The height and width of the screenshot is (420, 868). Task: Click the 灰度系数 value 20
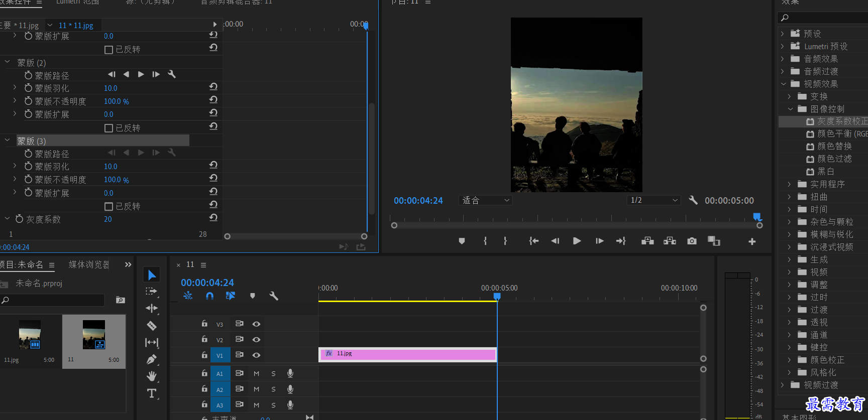point(108,219)
